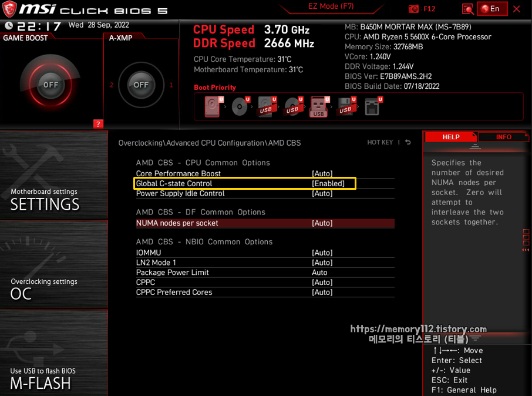Open Motherboard SETTINGS section
The width and height of the screenshot is (532, 396).
click(x=54, y=175)
